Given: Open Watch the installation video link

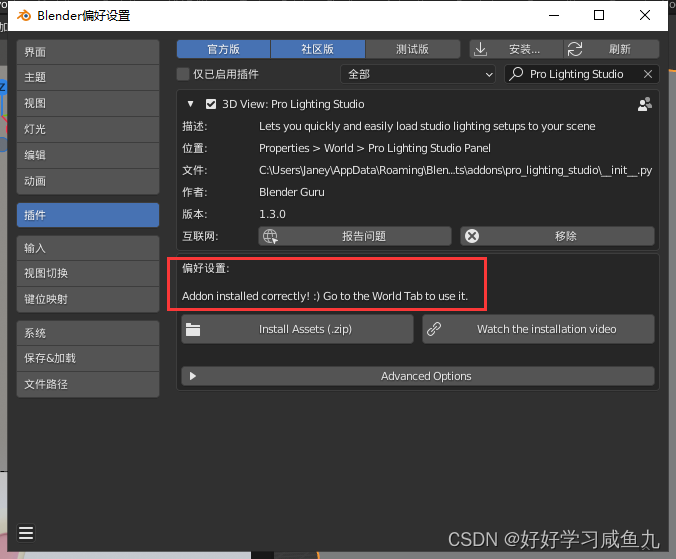Looking at the screenshot, I should click(538, 329).
